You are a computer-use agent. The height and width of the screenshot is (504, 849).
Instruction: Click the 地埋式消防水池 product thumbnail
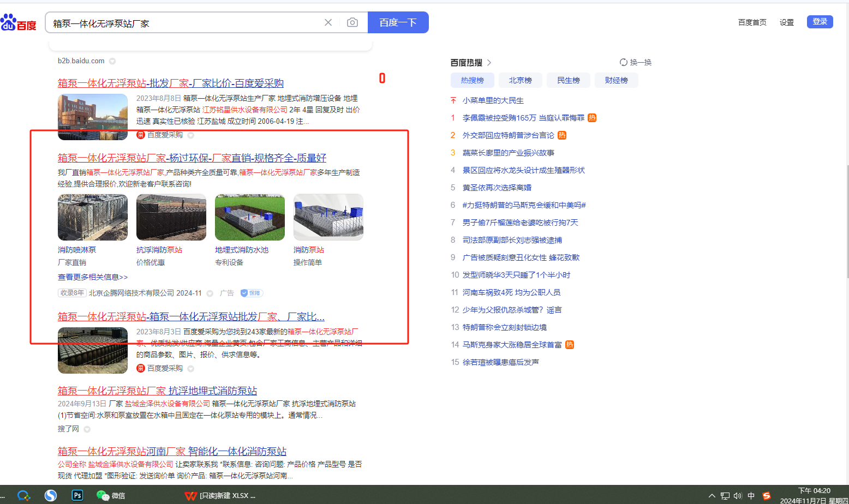pyautogui.click(x=250, y=217)
